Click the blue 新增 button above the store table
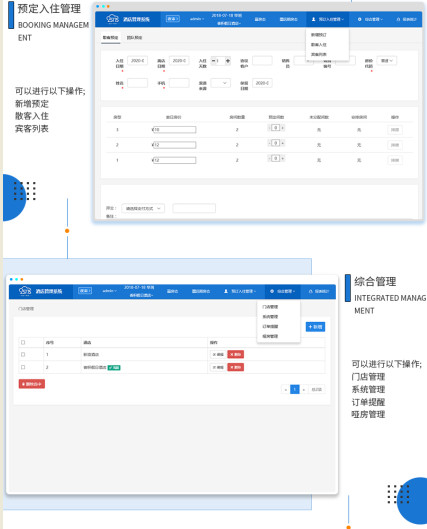The height and width of the screenshot is (529, 427). pyautogui.click(x=315, y=327)
